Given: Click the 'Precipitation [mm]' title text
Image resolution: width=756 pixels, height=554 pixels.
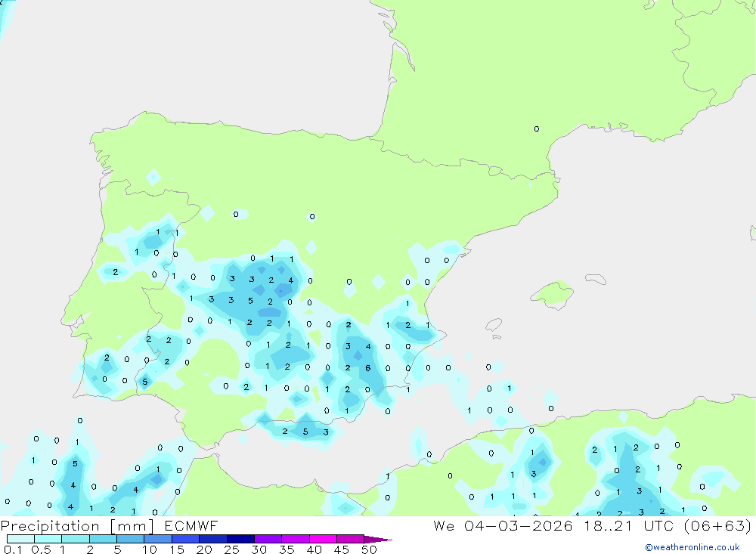Looking at the screenshot, I should pos(77,526).
